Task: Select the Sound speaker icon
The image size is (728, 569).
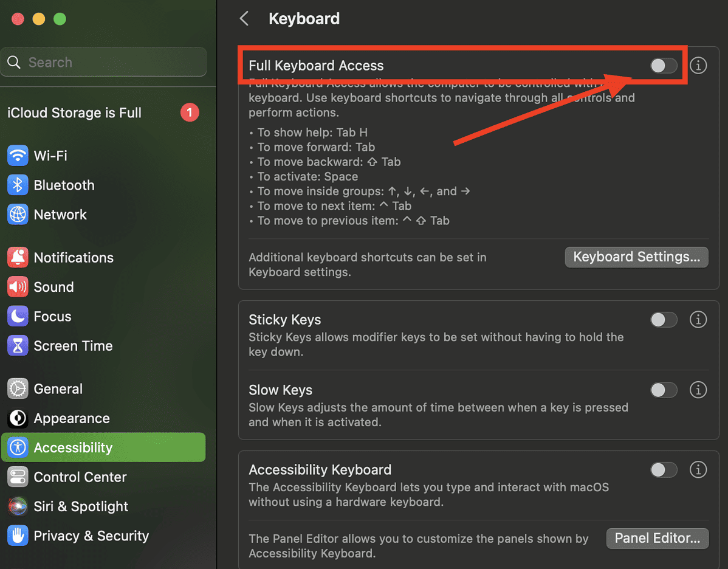Action: pyautogui.click(x=18, y=287)
